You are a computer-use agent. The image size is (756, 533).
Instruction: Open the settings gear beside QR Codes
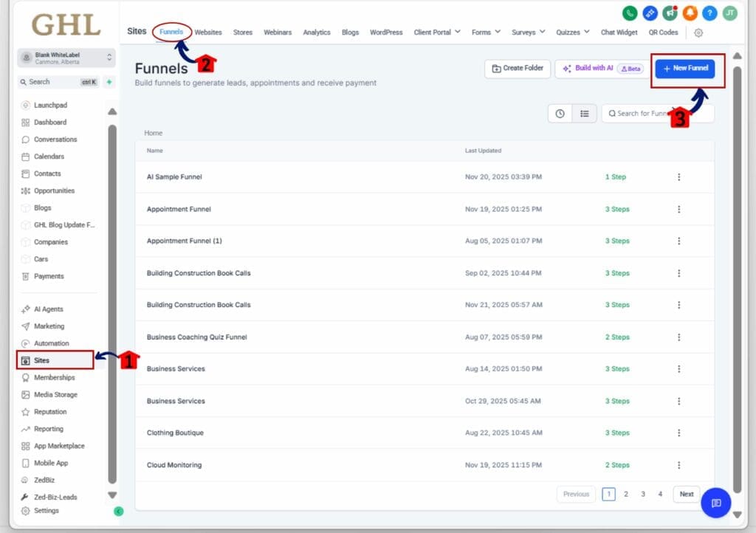click(698, 32)
